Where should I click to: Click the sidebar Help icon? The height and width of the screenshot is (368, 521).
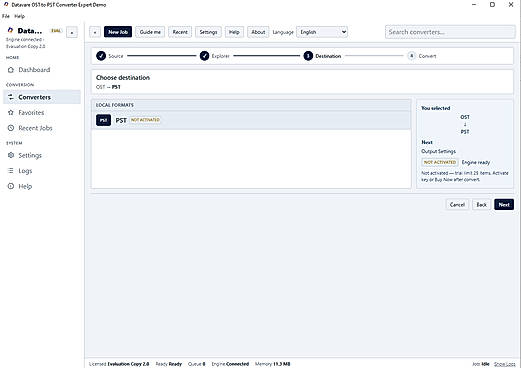click(x=11, y=186)
